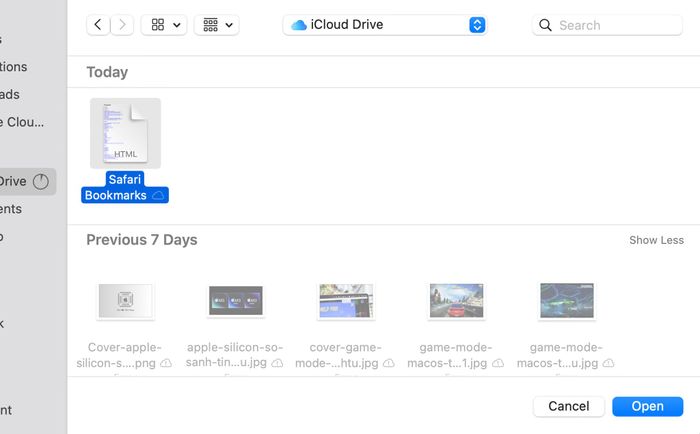Click the Previous 7 Days section header
The width and height of the screenshot is (700, 434).
[142, 240]
